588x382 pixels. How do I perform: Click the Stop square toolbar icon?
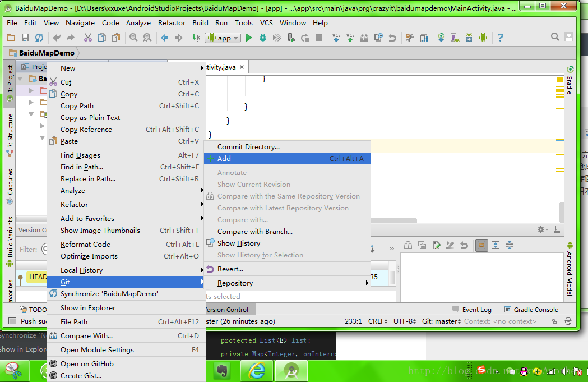319,38
